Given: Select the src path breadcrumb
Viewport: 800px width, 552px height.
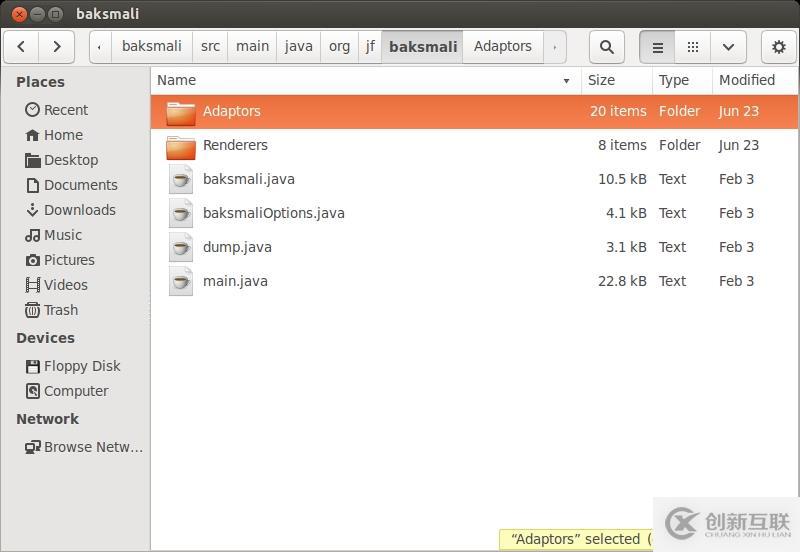Looking at the screenshot, I should (210, 47).
